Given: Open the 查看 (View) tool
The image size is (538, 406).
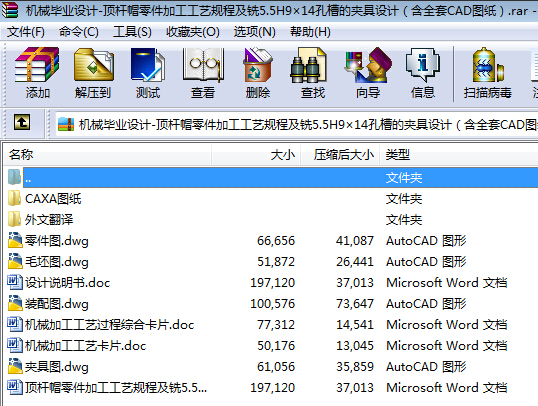Looking at the screenshot, I should click(x=203, y=65).
